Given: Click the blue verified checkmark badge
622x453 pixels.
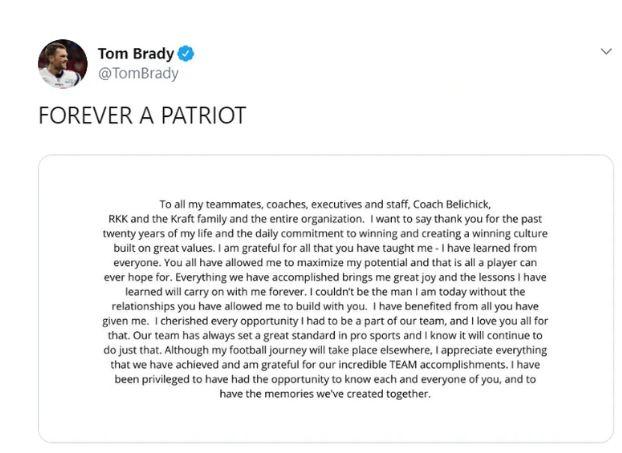Looking at the screenshot, I should coord(186,54).
